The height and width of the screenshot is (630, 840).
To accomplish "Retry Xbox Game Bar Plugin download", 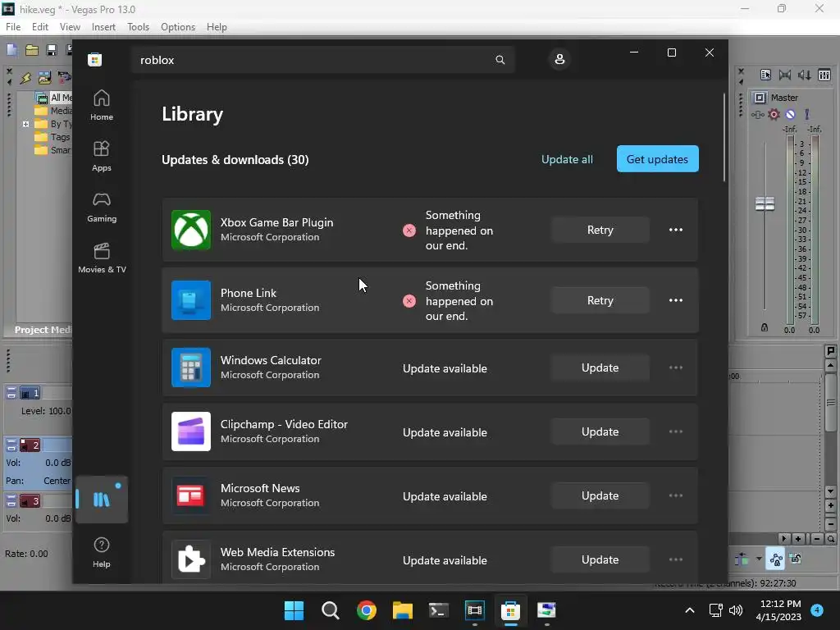I will pos(600,230).
